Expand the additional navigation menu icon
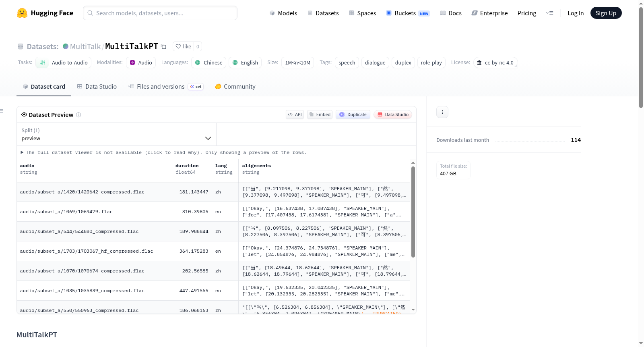The image size is (644, 347). (x=549, y=13)
